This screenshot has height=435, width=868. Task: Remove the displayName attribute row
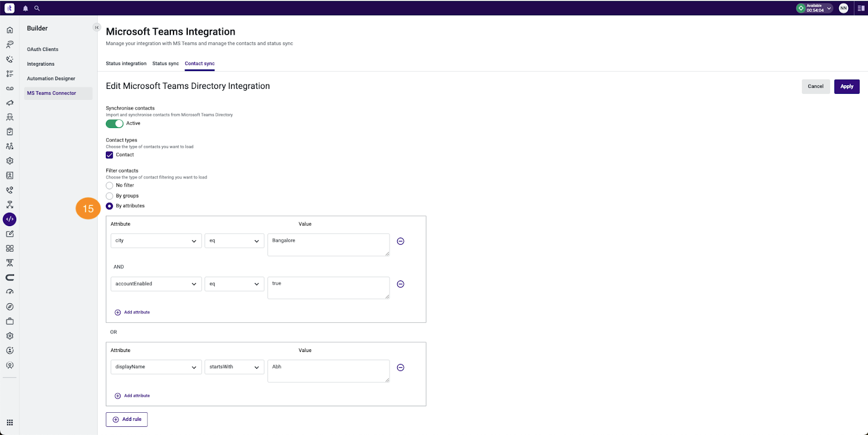(x=400, y=368)
